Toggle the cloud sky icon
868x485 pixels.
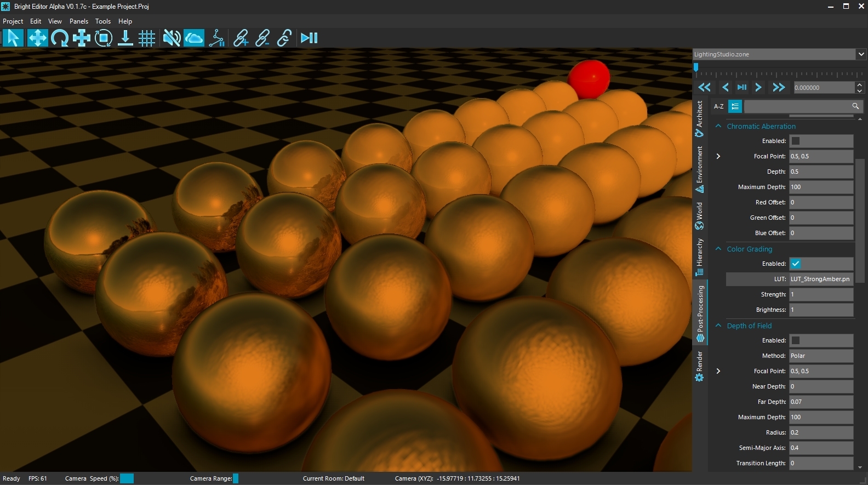tap(194, 38)
